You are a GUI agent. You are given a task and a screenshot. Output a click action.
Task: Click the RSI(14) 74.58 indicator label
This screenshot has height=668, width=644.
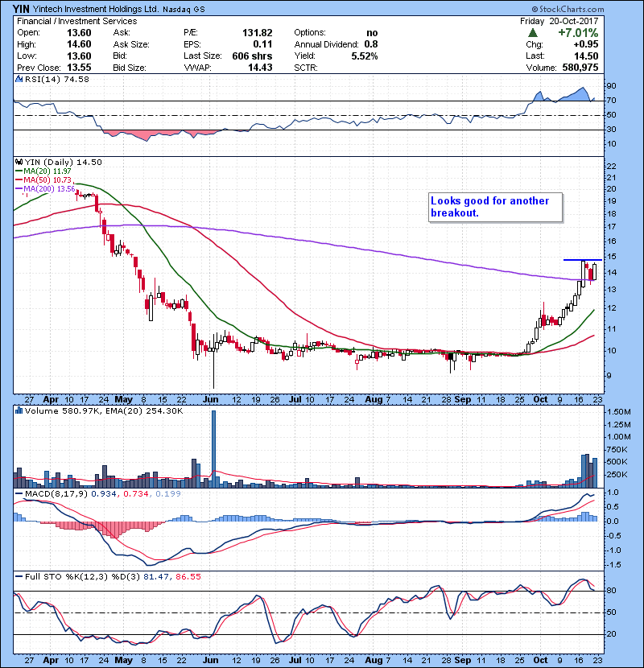pyautogui.click(x=56, y=79)
